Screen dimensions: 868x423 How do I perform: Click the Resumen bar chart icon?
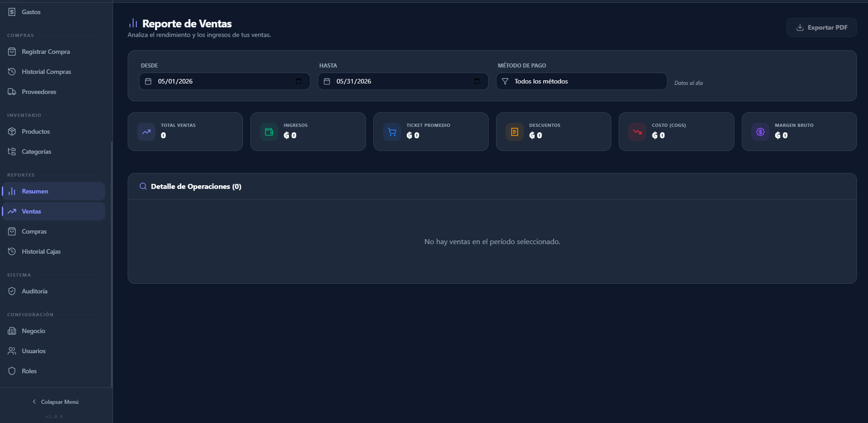point(12,191)
